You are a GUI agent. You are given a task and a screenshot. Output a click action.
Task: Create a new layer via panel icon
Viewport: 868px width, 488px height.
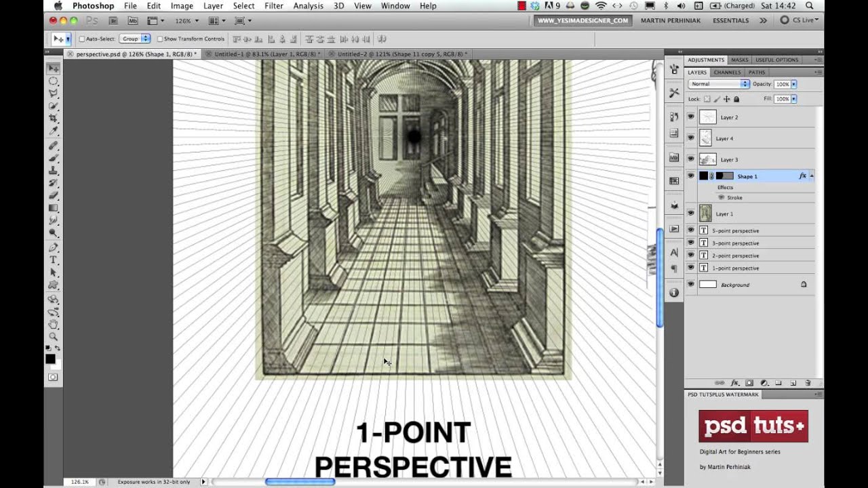793,383
